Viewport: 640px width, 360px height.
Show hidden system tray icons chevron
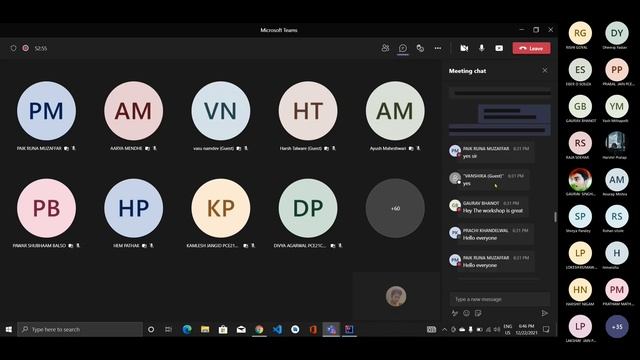click(444, 329)
